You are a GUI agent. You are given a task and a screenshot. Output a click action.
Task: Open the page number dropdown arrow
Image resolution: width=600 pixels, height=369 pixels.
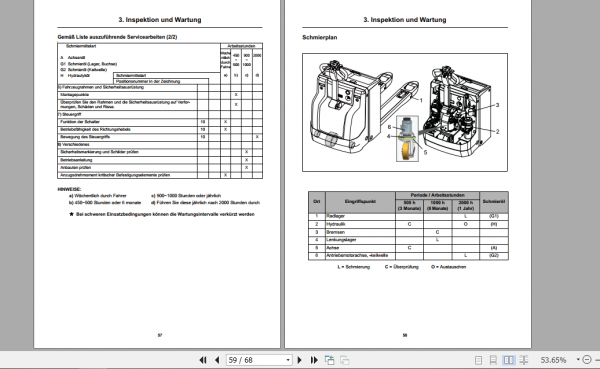coord(288,360)
